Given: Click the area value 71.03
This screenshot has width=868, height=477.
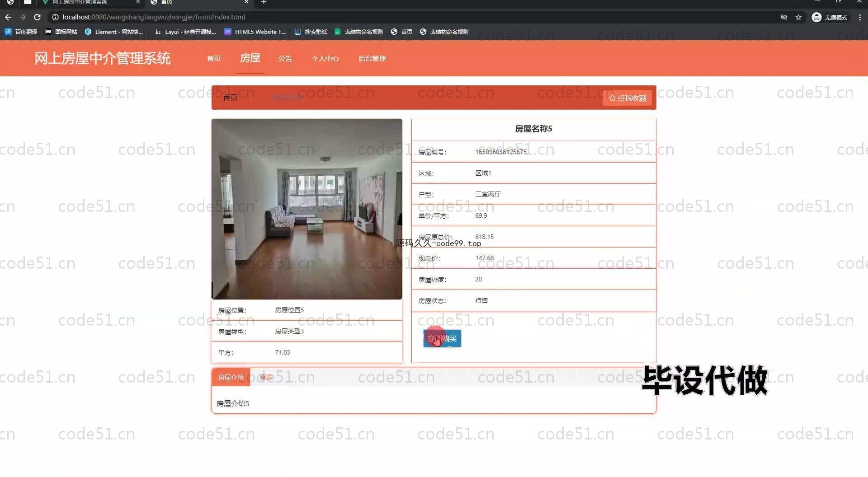Looking at the screenshot, I should pos(283,352).
